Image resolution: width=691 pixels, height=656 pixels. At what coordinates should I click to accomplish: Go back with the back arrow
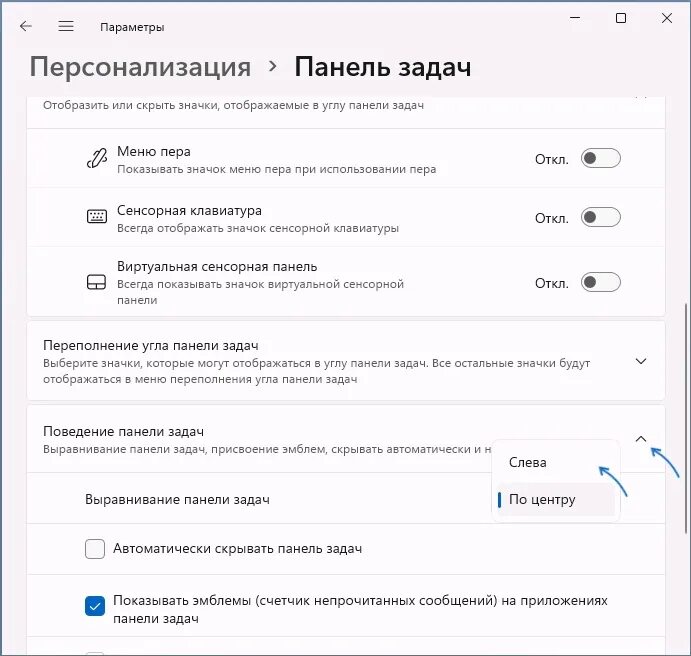[x=26, y=26]
